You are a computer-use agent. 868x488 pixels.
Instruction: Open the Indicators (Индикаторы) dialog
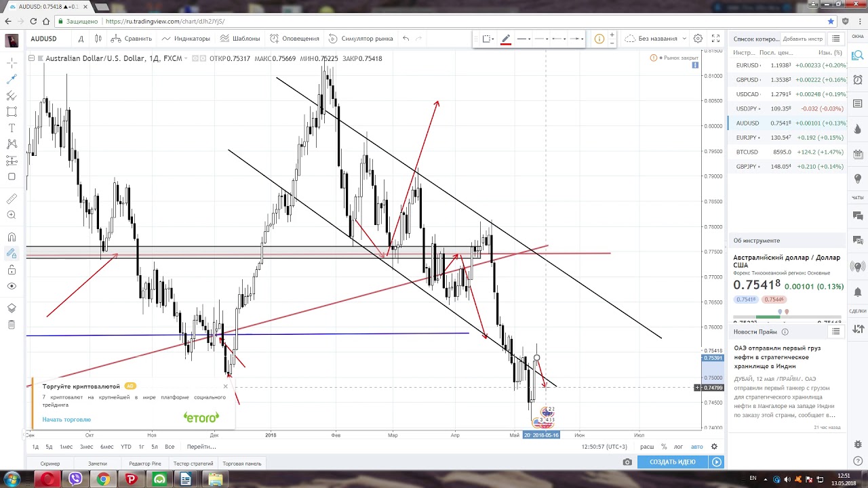point(185,39)
